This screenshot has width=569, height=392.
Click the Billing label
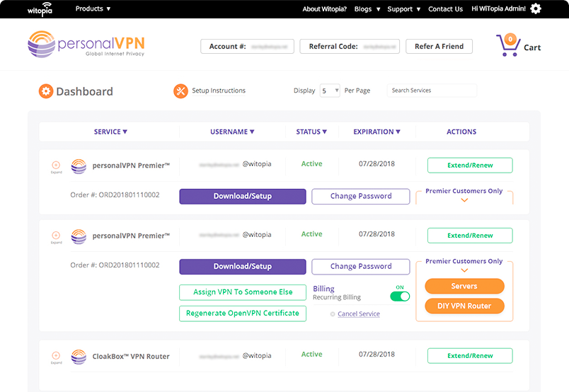323,289
